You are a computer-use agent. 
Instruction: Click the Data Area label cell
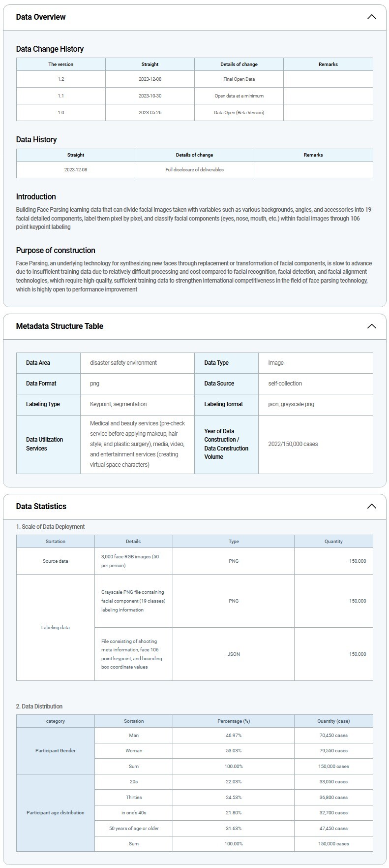click(x=48, y=363)
